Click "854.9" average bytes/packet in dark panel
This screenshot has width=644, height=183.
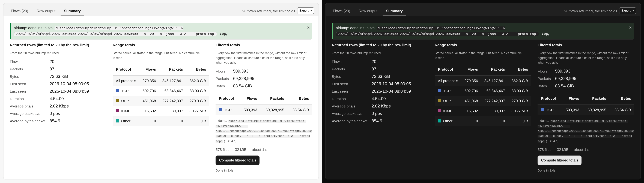(377, 121)
